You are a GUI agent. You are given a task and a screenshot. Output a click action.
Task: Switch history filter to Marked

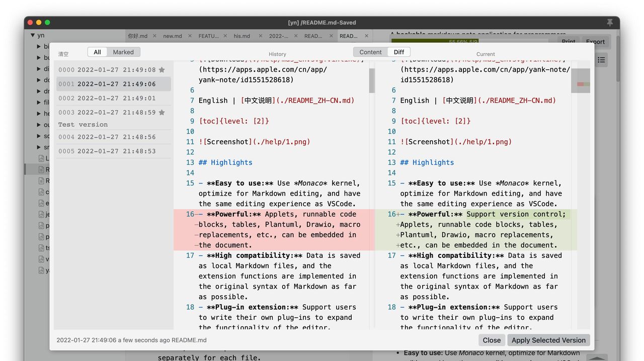[x=123, y=52]
